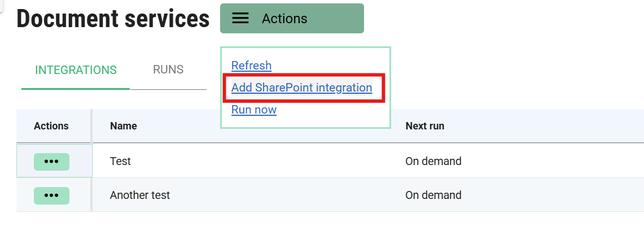The height and width of the screenshot is (243, 644).
Task: Select the Another test integration name cell
Action: [140, 196]
